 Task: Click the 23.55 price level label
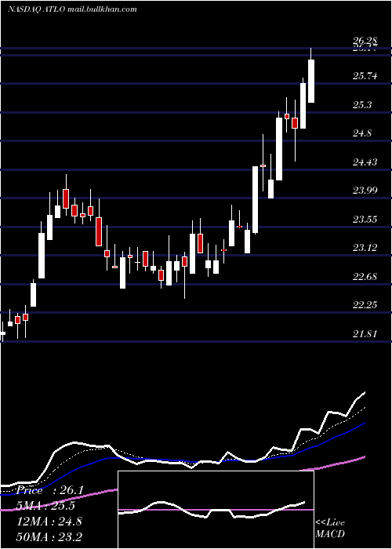click(365, 219)
